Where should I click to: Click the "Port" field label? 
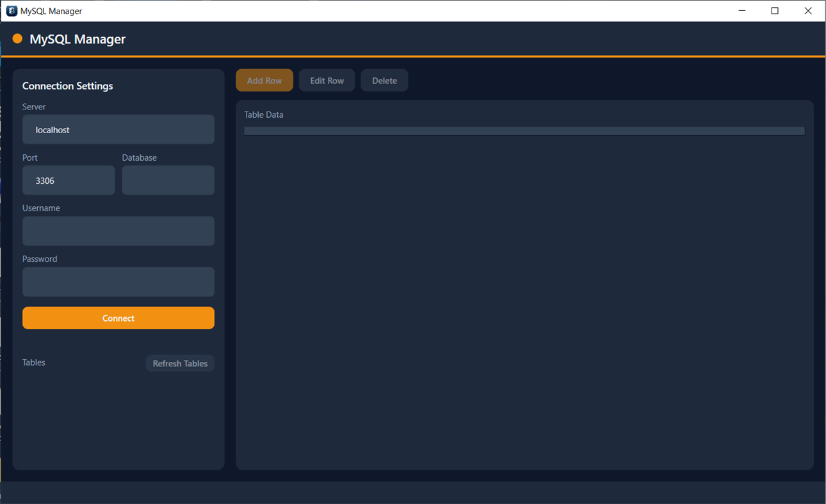tap(30, 158)
